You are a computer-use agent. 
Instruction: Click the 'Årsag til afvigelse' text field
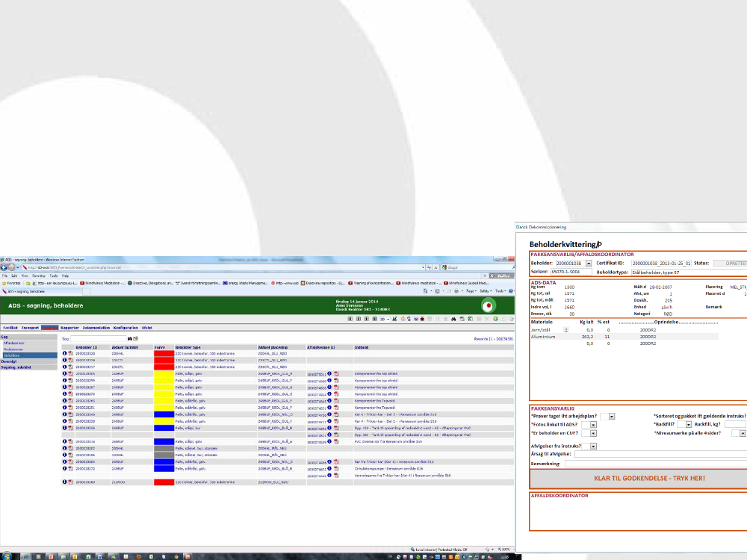pyautogui.click(x=661, y=454)
